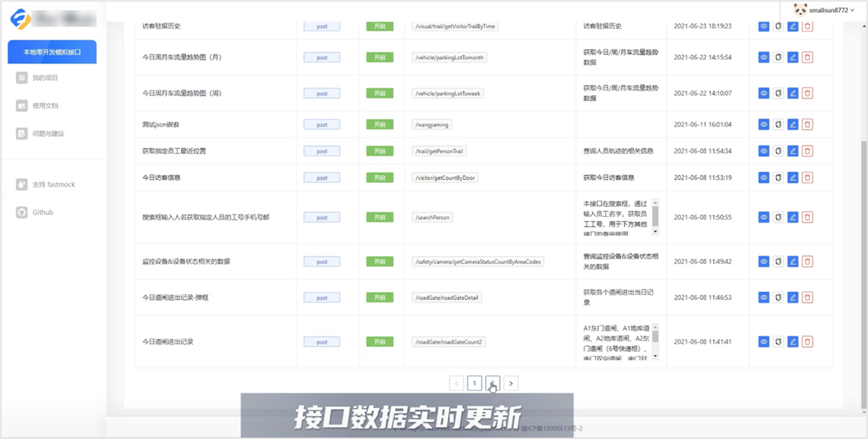Toggle 开启 status for /vehicle/parkingLotToweek
The height and width of the screenshot is (439, 868).
coord(380,93)
